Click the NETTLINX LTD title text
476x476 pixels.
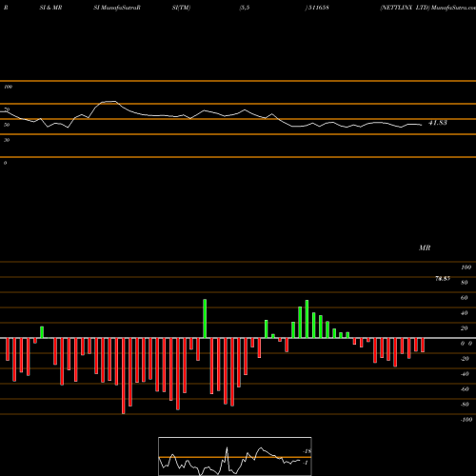tap(405, 8)
